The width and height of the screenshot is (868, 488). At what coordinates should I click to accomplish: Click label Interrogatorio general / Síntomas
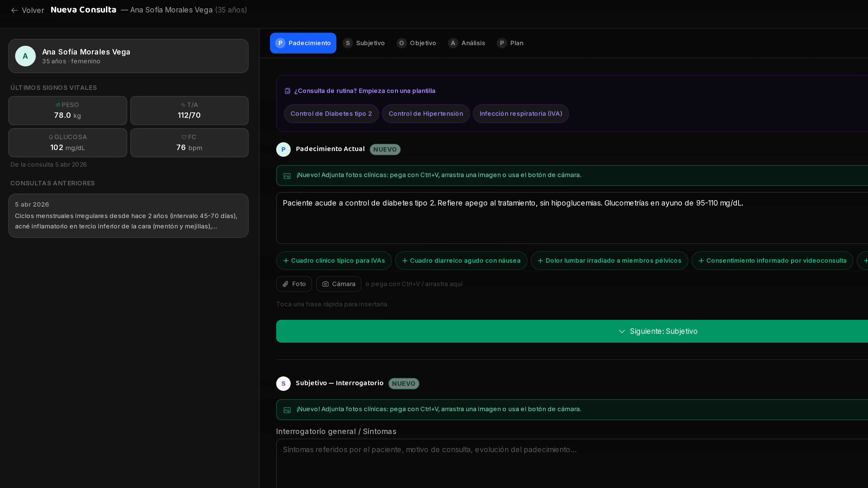336,432
